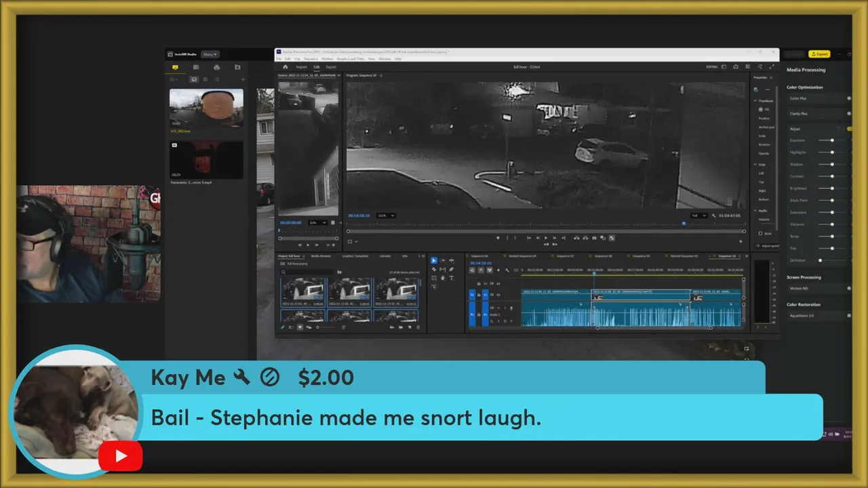Screen dimensions: 868x488
Task: Click New Bin folder icon in Project panel
Action: (x=401, y=327)
